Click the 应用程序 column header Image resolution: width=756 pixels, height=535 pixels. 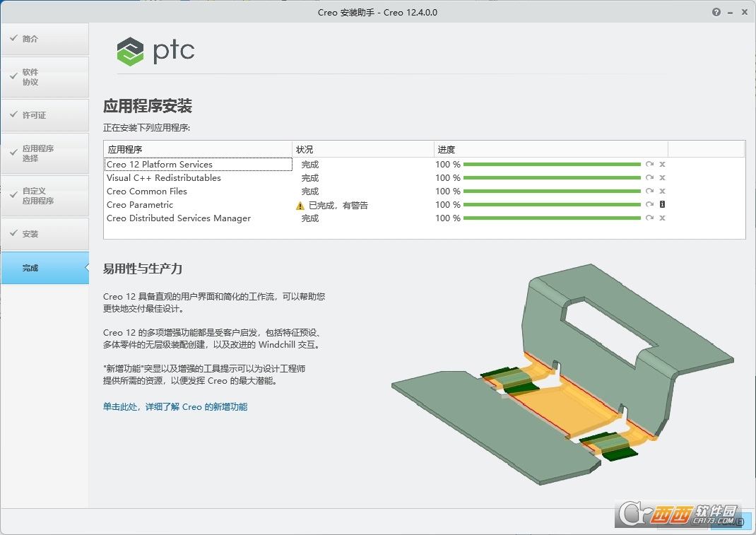[x=198, y=150]
